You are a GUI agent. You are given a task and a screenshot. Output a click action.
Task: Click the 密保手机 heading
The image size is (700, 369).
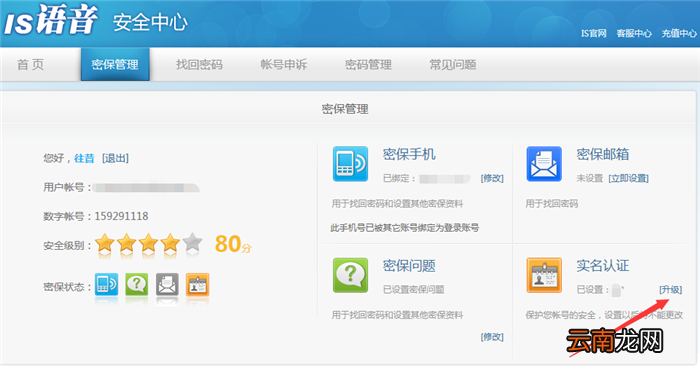coord(409,154)
